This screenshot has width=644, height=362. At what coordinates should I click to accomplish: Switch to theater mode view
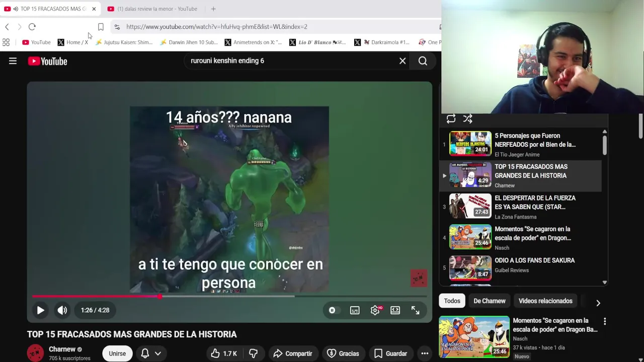tap(395, 310)
